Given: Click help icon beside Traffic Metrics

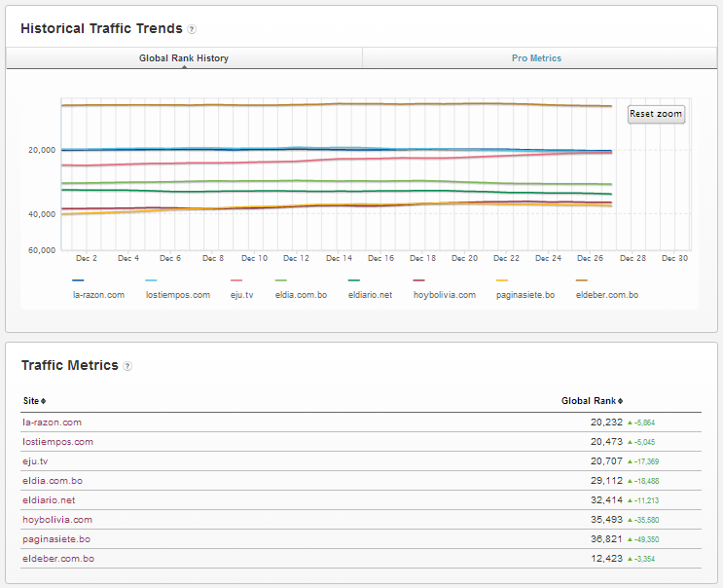Looking at the screenshot, I should (127, 366).
